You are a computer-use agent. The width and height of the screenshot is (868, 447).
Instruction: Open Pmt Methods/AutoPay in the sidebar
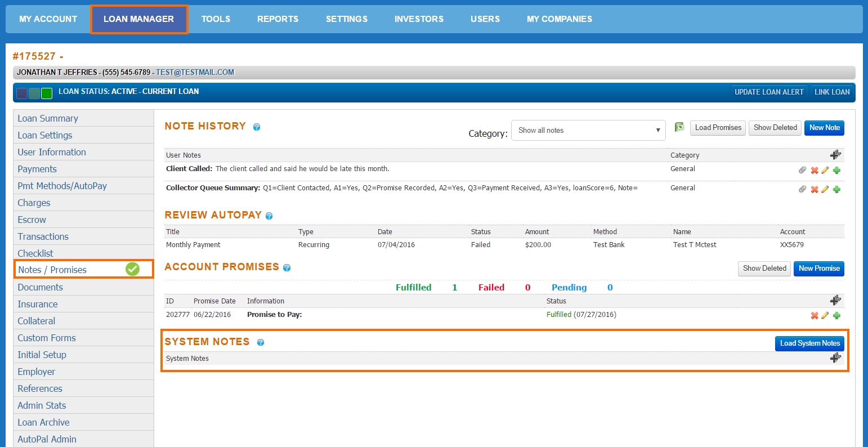(83, 186)
